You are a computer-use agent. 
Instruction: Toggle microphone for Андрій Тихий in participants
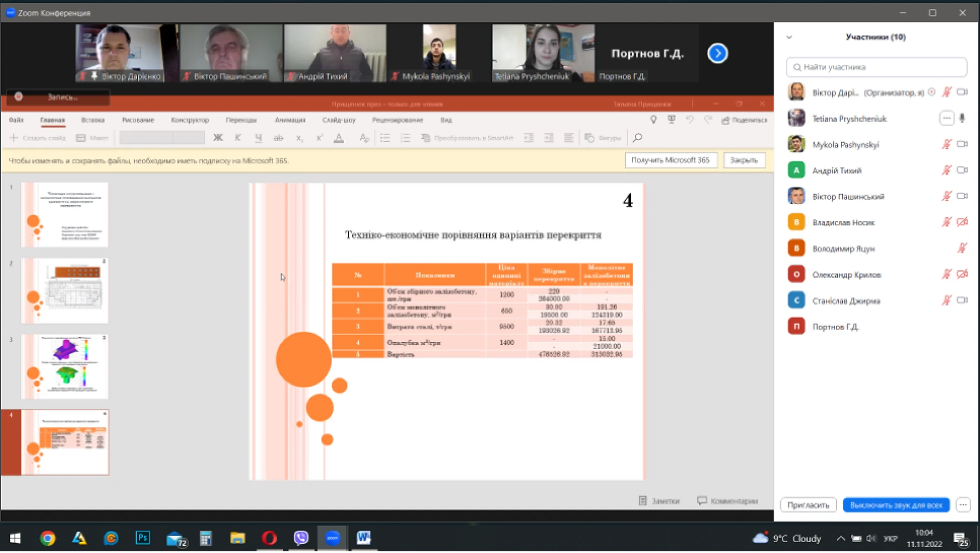947,170
